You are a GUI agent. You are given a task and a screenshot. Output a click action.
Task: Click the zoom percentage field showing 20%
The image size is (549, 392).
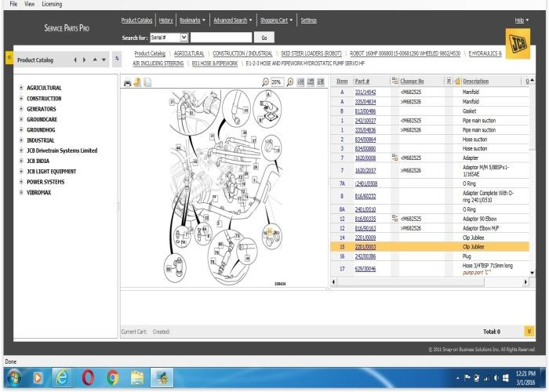(276, 82)
